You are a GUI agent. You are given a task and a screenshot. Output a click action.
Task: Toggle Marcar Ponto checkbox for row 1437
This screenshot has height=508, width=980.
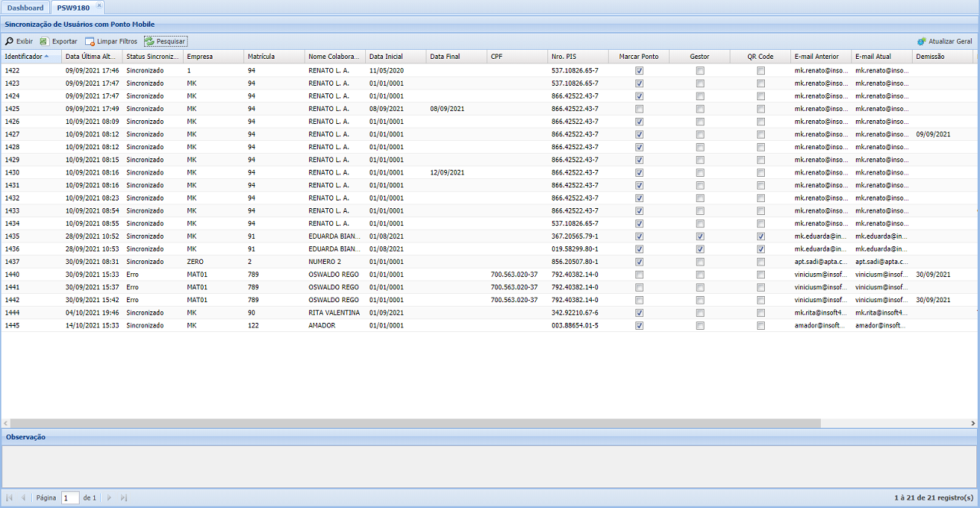point(639,262)
